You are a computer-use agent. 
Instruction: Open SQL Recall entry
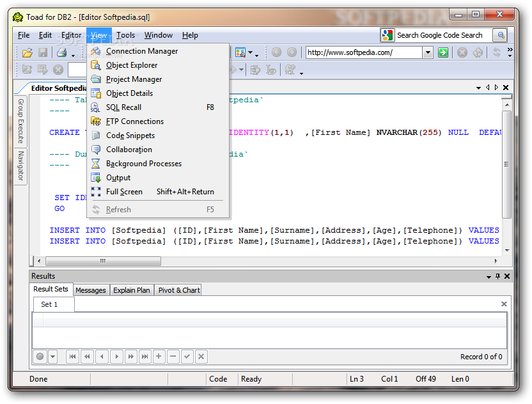tap(158, 107)
